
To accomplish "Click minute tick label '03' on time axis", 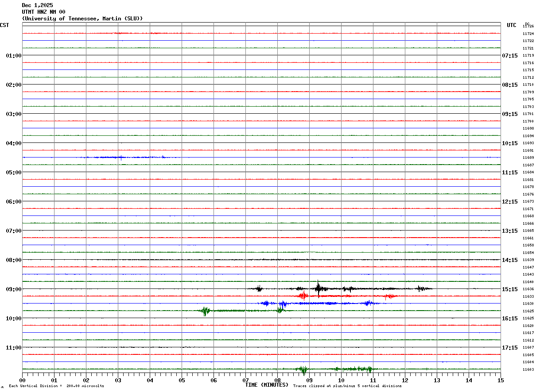I will pyautogui.click(x=118, y=380).
